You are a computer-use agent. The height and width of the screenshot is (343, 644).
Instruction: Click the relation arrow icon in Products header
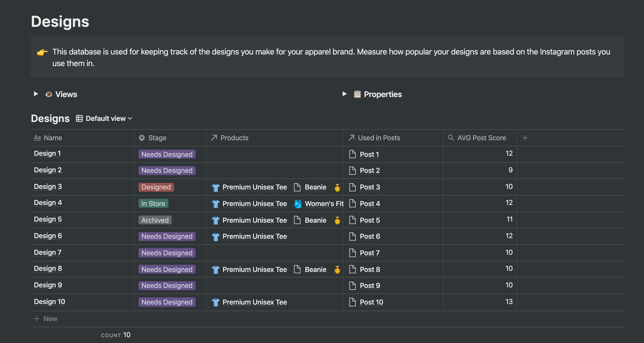(x=214, y=137)
